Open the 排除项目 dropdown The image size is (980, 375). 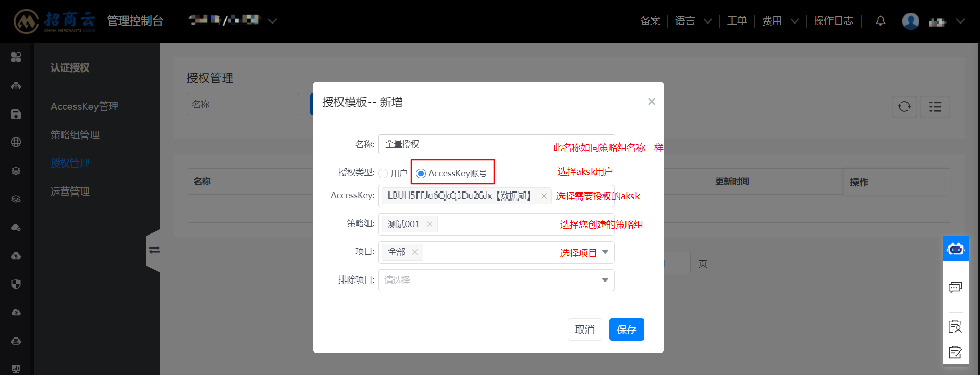pos(496,280)
